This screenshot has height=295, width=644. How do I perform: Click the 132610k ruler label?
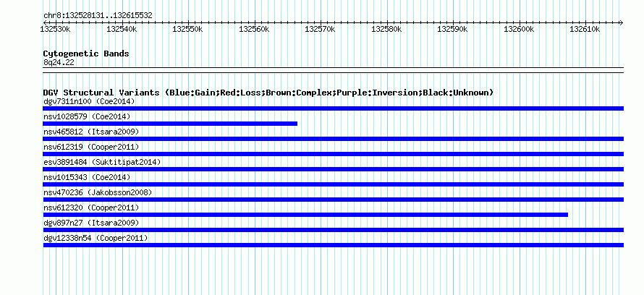pos(585,29)
